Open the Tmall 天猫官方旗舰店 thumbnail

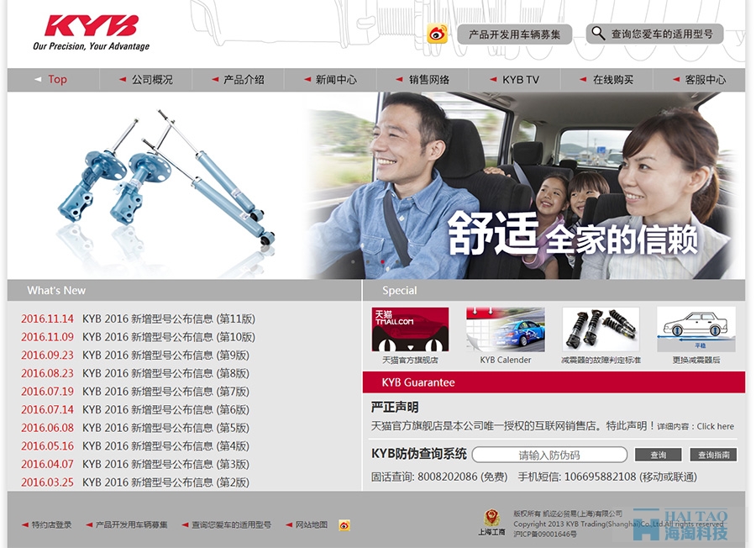[x=410, y=329]
